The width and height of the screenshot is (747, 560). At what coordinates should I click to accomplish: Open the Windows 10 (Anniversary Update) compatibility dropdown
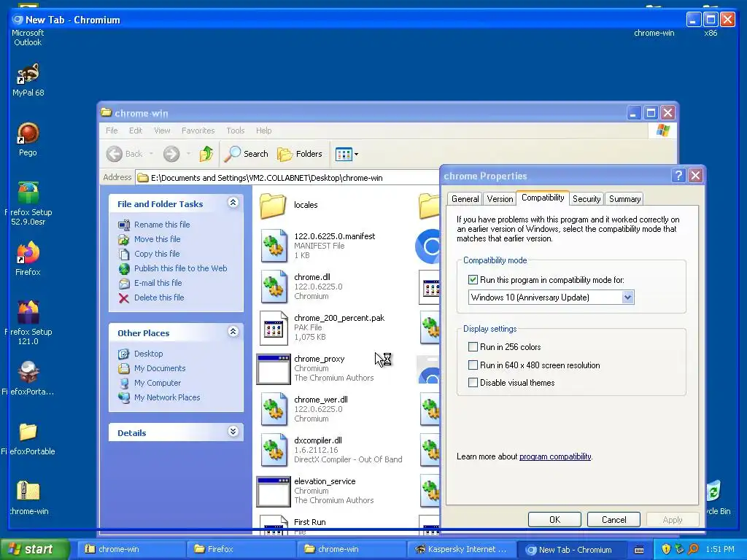pos(627,297)
